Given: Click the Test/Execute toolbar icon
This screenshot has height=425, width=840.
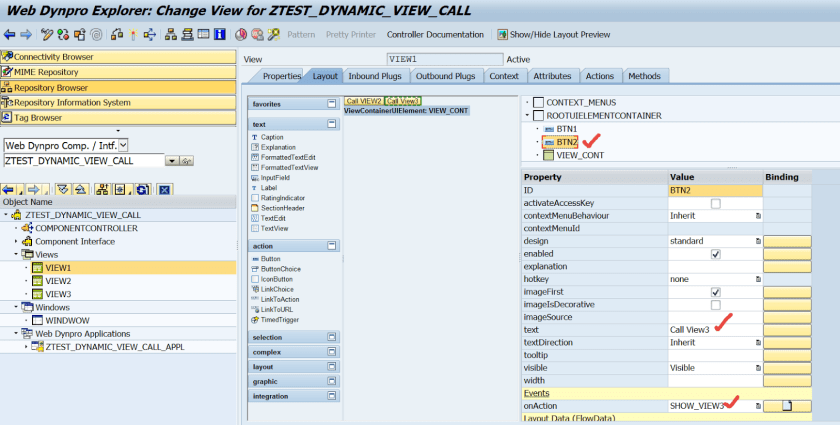Looking at the screenshot, I should point(149,35).
